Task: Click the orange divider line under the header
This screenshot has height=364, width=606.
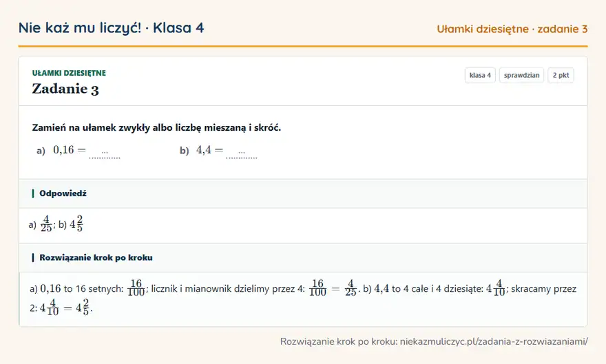Action: click(303, 46)
